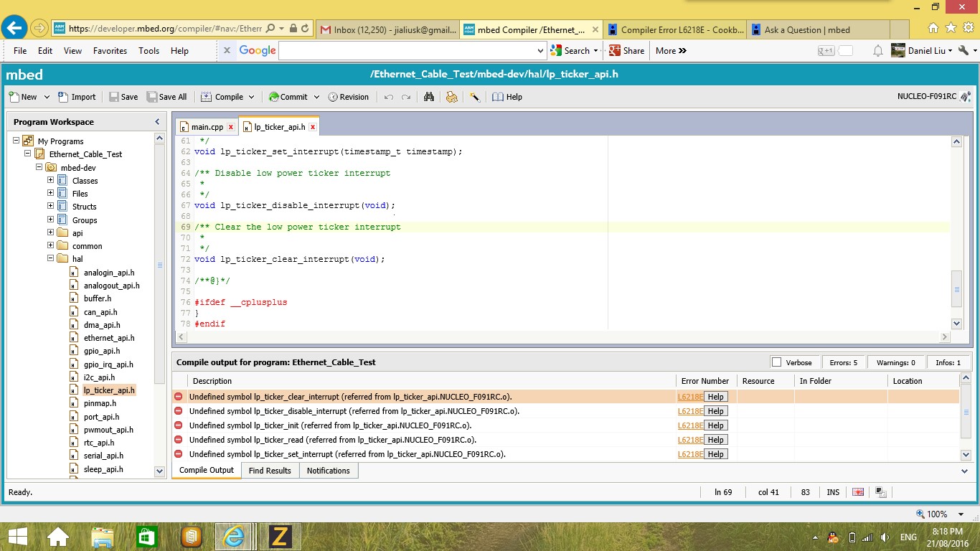Open L6218E link for lp_ticker_init error

pos(689,425)
